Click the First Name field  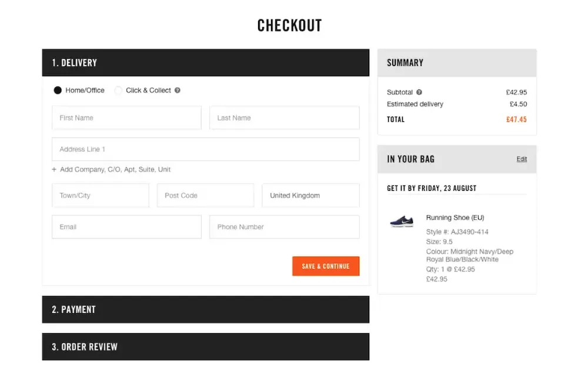click(127, 118)
